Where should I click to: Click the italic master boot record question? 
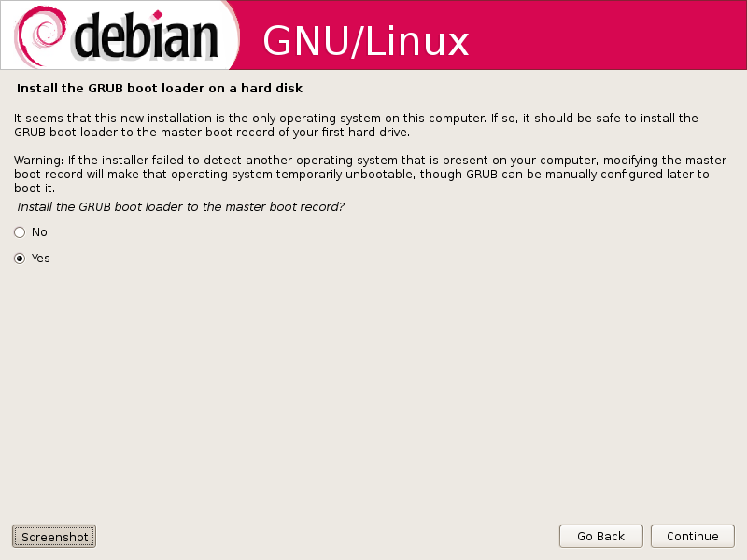pos(180,206)
